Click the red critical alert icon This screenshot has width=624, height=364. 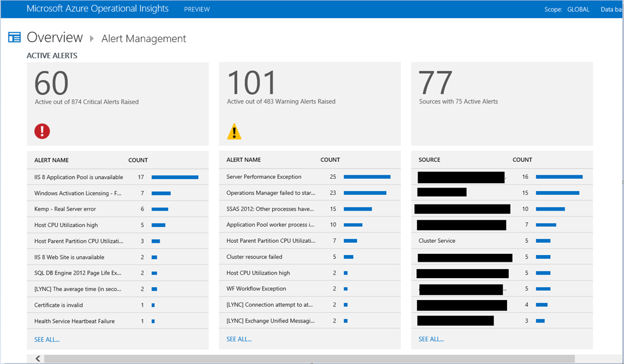point(42,131)
